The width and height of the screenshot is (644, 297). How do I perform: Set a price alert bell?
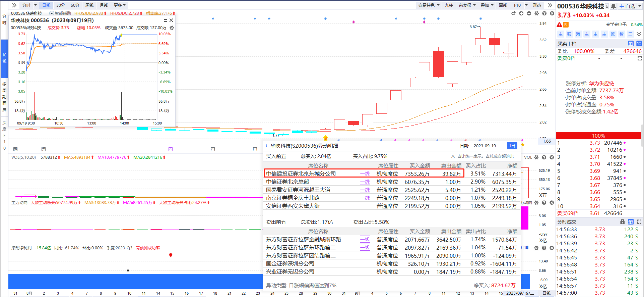613,6
